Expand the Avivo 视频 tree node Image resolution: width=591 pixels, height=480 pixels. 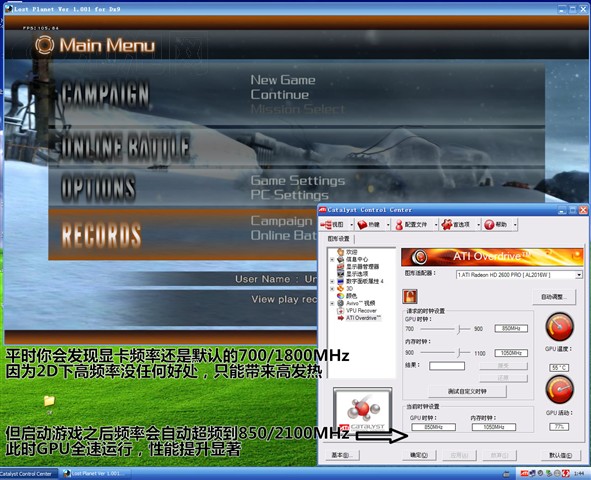(332, 303)
